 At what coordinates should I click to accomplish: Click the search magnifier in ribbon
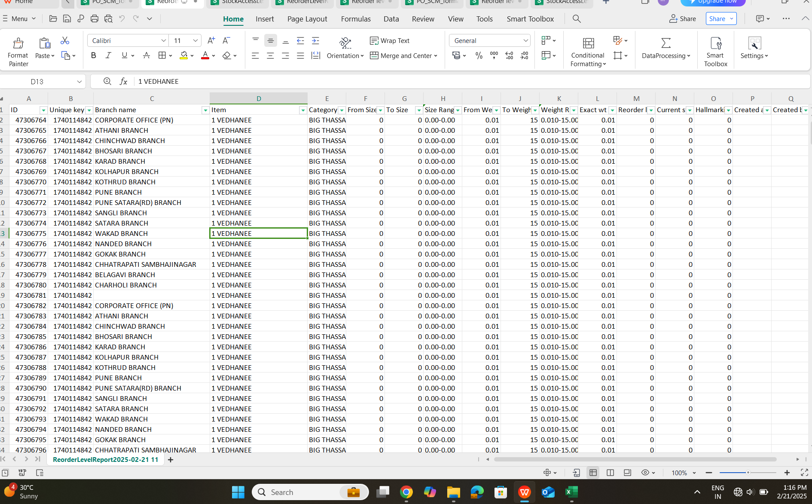tap(577, 19)
